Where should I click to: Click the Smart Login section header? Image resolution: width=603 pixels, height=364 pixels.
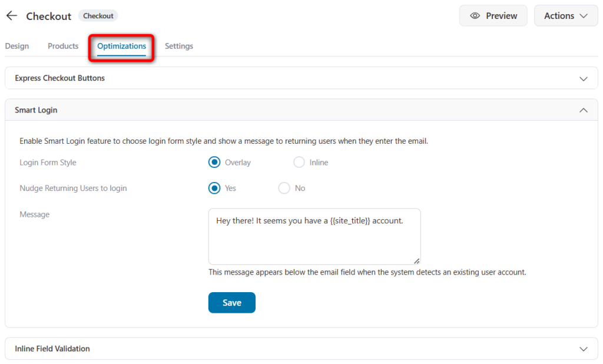tap(301, 110)
